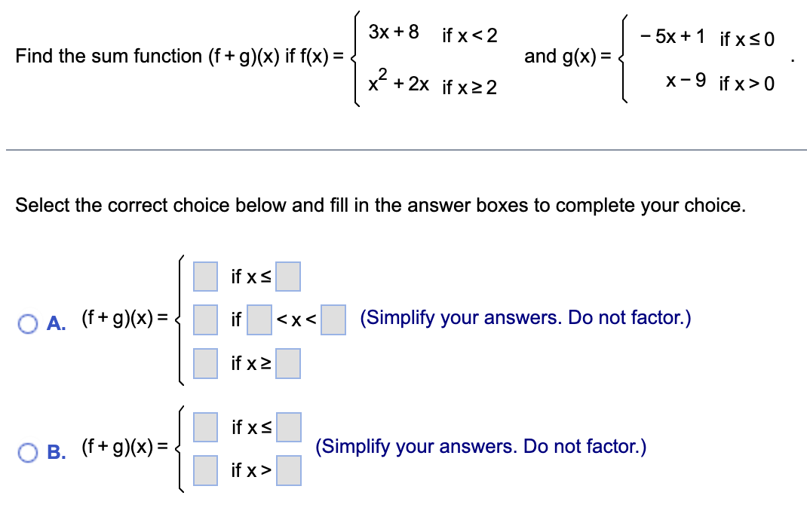Click the Simplify your answers note in choice B
Image resolution: width=807 pixels, height=532 pixels.
tap(480, 446)
